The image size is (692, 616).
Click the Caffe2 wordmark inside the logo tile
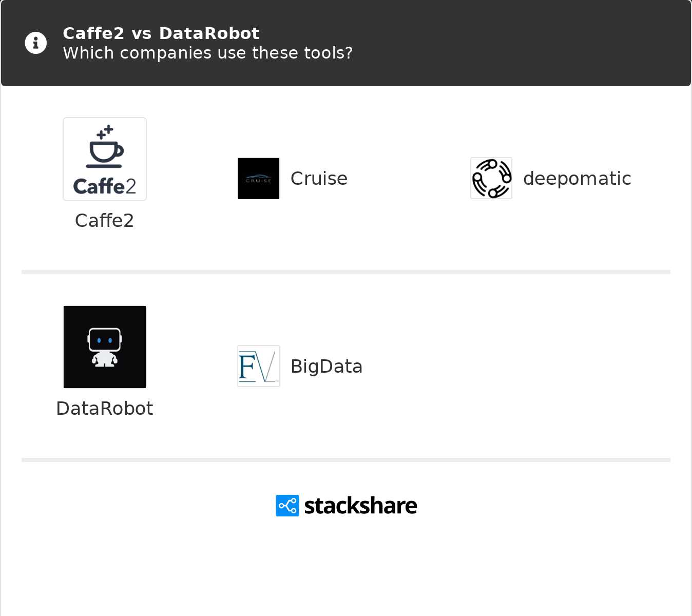[x=105, y=186]
